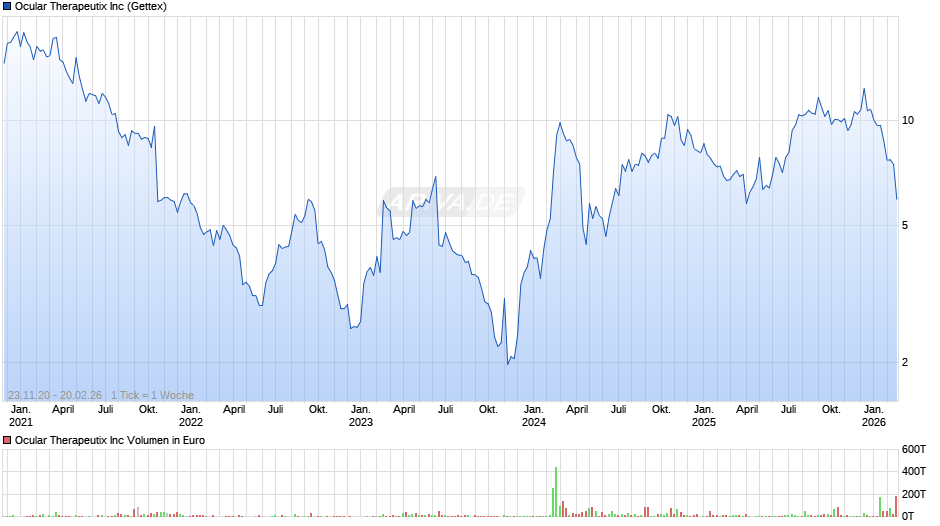Click the price axis label '5'
Viewport: 940px width, 526px height.
pyautogui.click(x=905, y=226)
